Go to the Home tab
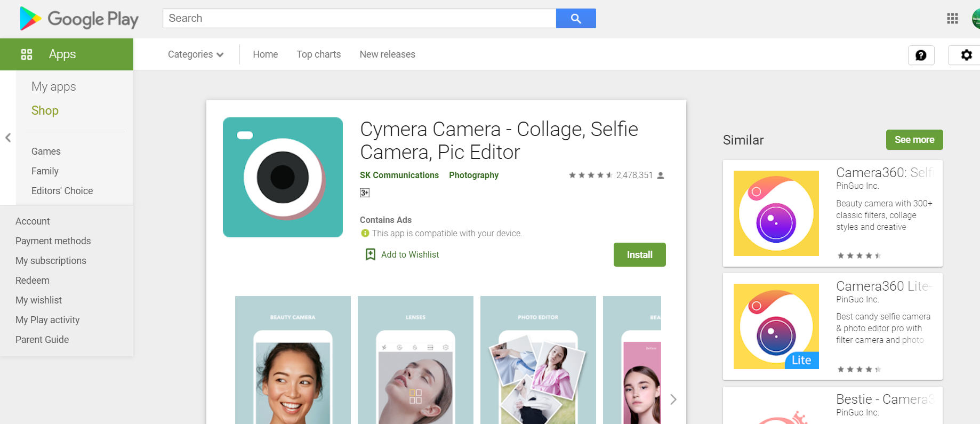 coord(266,54)
